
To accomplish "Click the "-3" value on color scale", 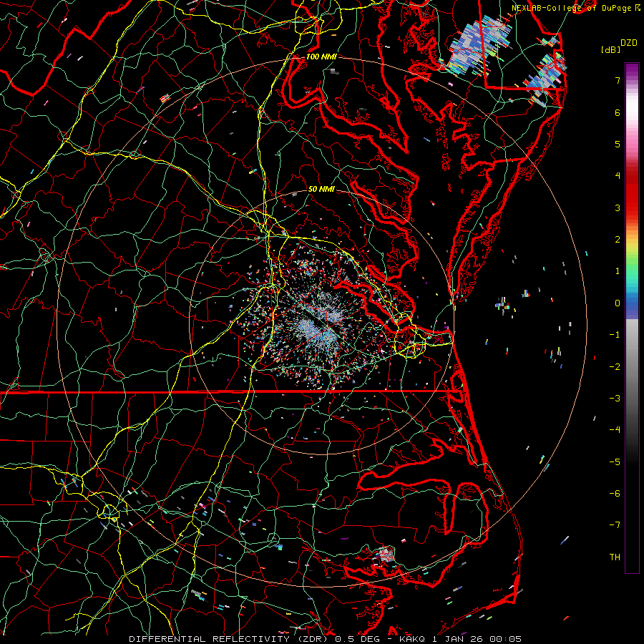I will click(x=615, y=399).
